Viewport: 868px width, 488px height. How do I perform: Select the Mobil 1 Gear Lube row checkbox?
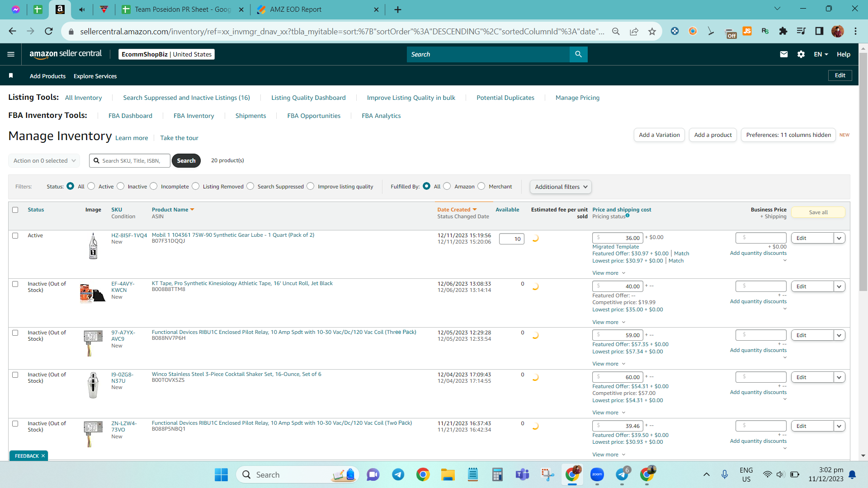(x=15, y=235)
